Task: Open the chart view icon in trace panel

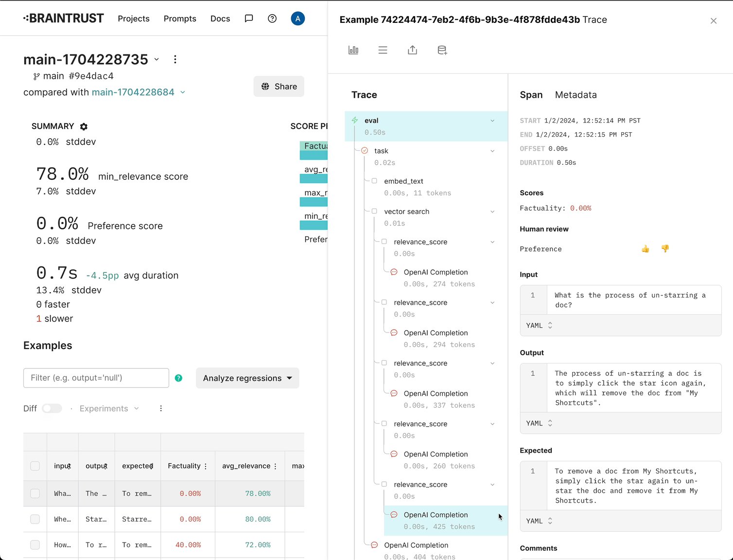Action: point(353,50)
